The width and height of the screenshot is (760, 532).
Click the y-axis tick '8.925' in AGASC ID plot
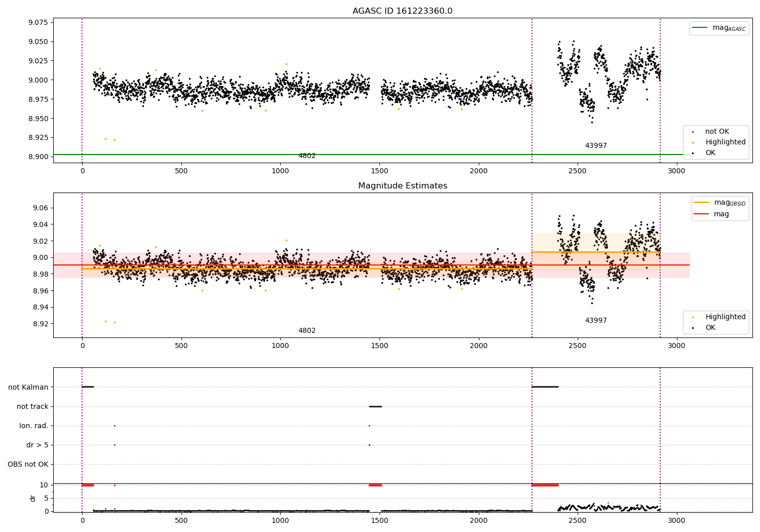38,138
